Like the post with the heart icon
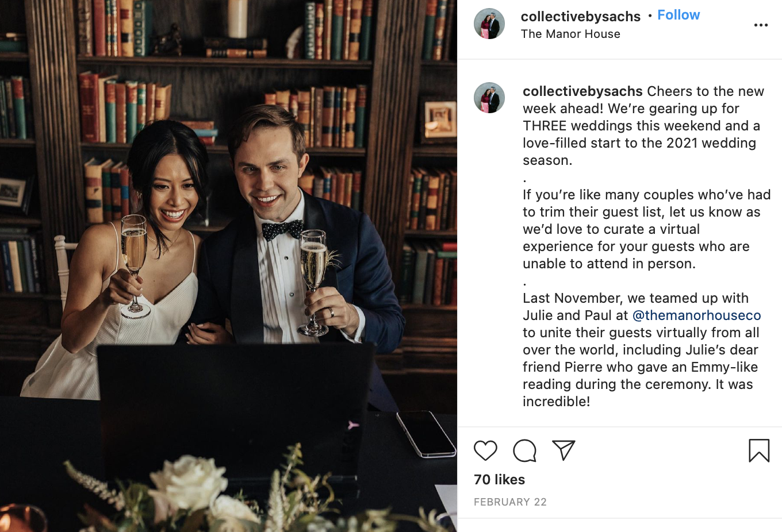The width and height of the screenshot is (782, 532). click(x=485, y=450)
